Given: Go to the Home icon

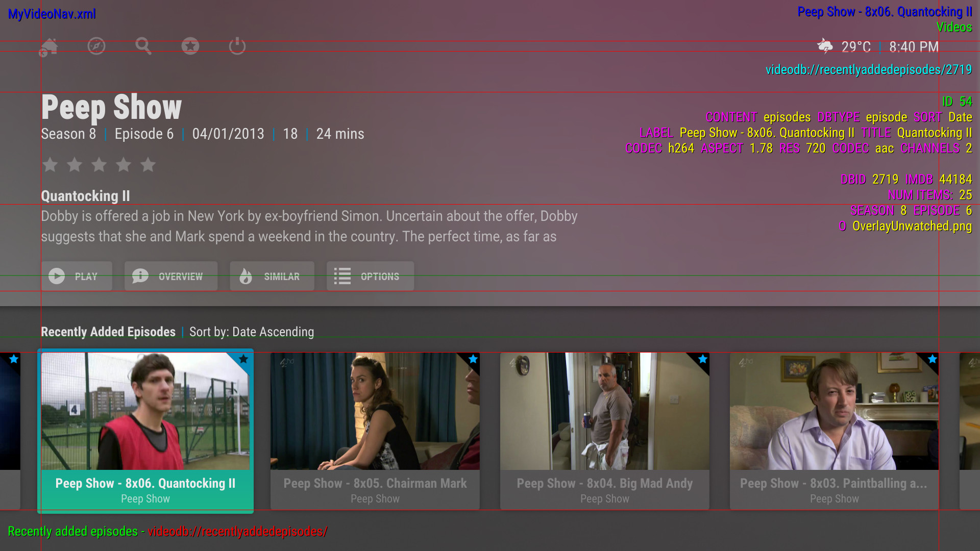Looking at the screenshot, I should [x=49, y=47].
